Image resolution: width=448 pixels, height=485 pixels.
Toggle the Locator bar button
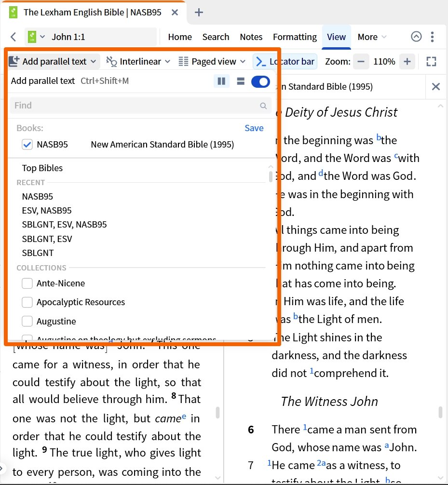click(x=285, y=61)
